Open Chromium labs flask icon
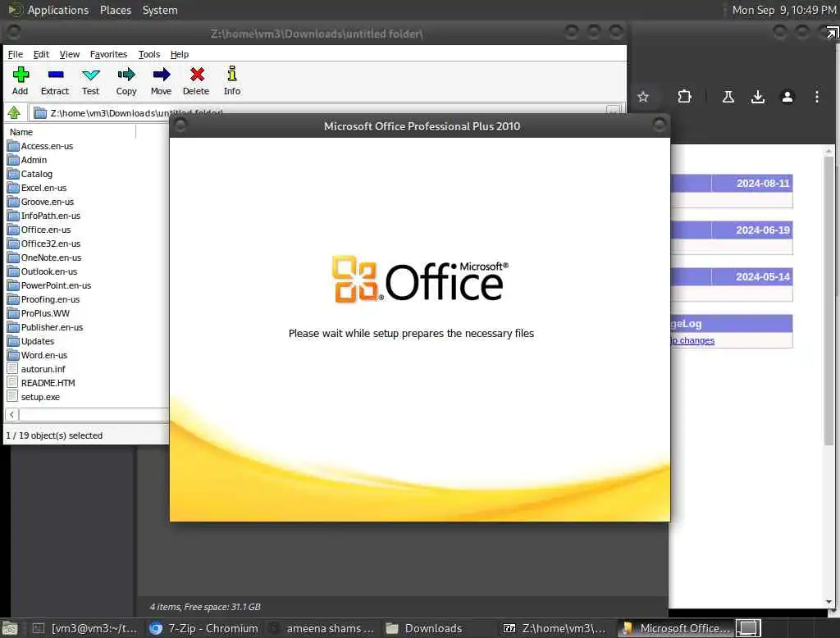Screen dimensions: 840x638 pyautogui.click(x=728, y=97)
